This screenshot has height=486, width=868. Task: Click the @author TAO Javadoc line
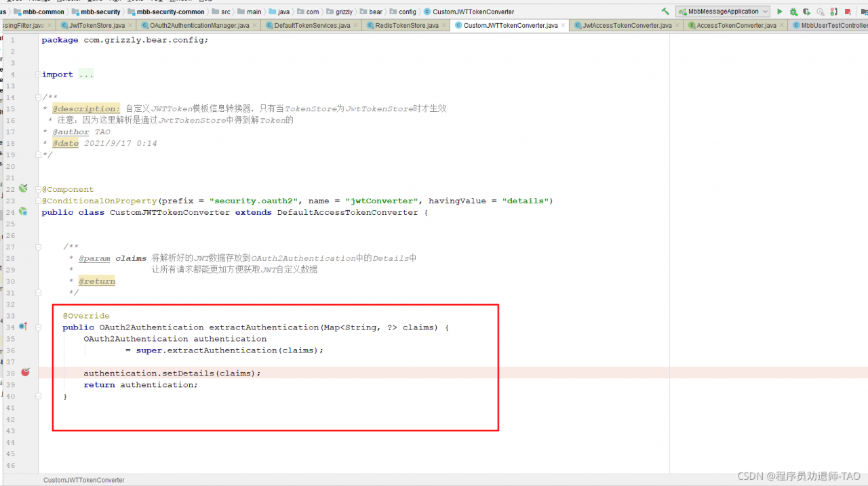81,132
